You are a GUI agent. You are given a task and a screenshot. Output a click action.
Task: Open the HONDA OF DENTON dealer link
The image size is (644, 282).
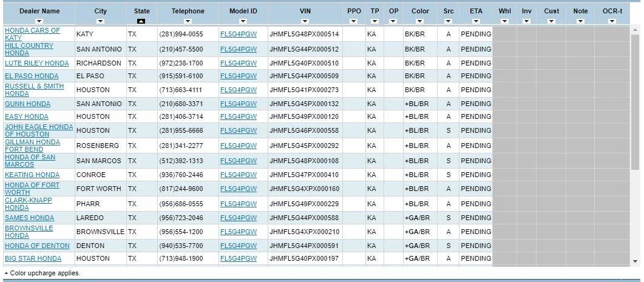[x=37, y=246]
